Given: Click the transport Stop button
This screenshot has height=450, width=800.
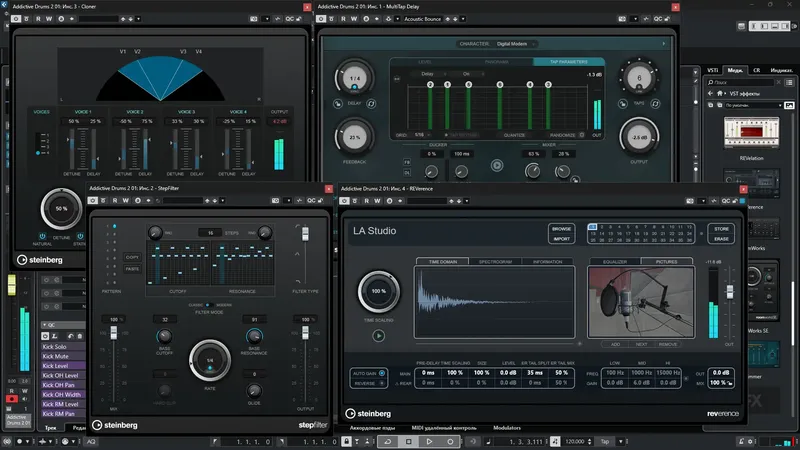Looking at the screenshot, I should click(x=409, y=441).
